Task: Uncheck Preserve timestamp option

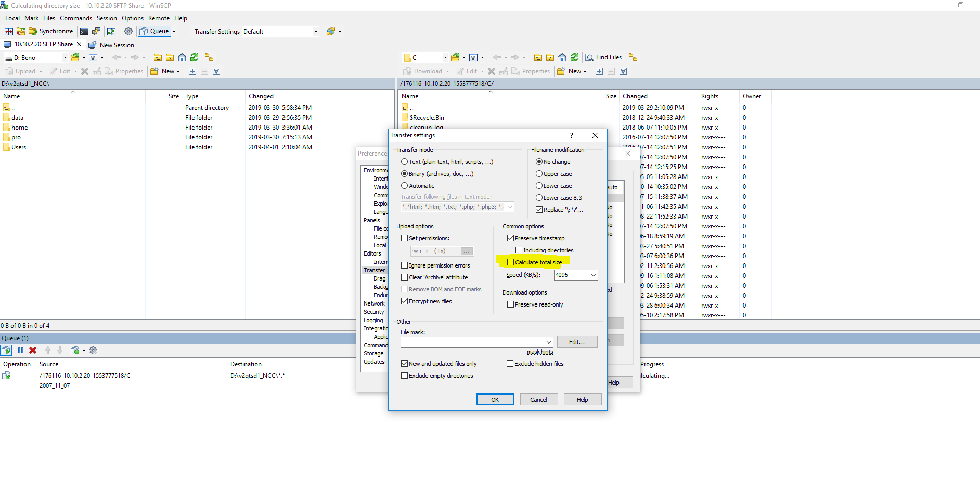Action: tap(511, 238)
